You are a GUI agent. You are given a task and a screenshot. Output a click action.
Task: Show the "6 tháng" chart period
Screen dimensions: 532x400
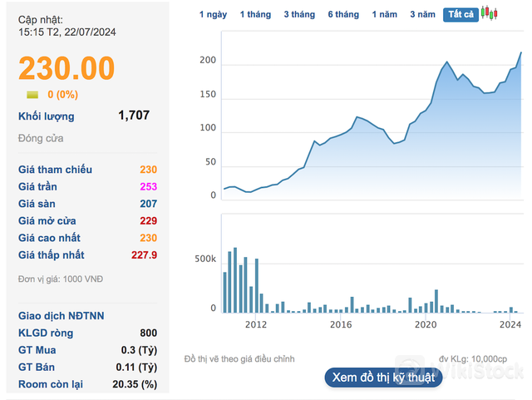[343, 15]
